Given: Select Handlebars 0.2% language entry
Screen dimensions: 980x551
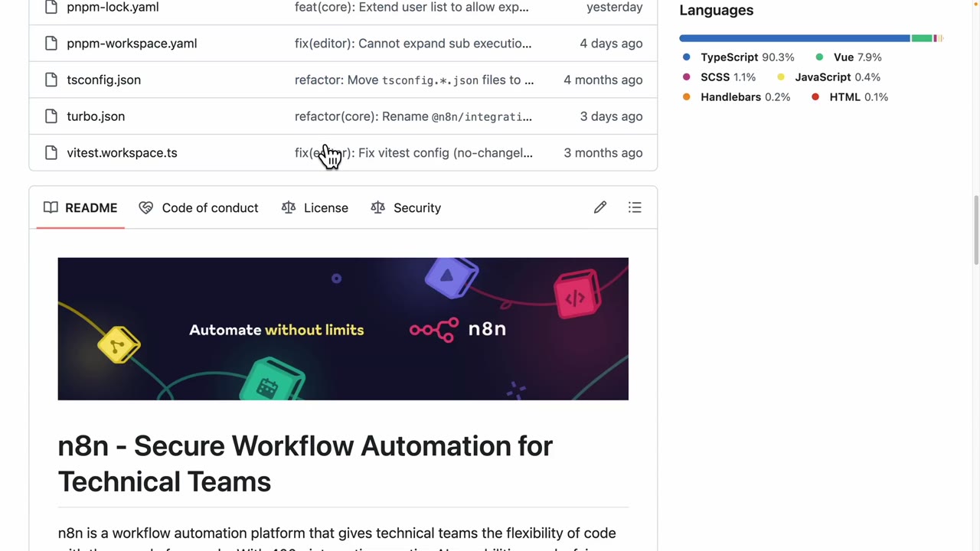Looking at the screenshot, I should (x=736, y=97).
